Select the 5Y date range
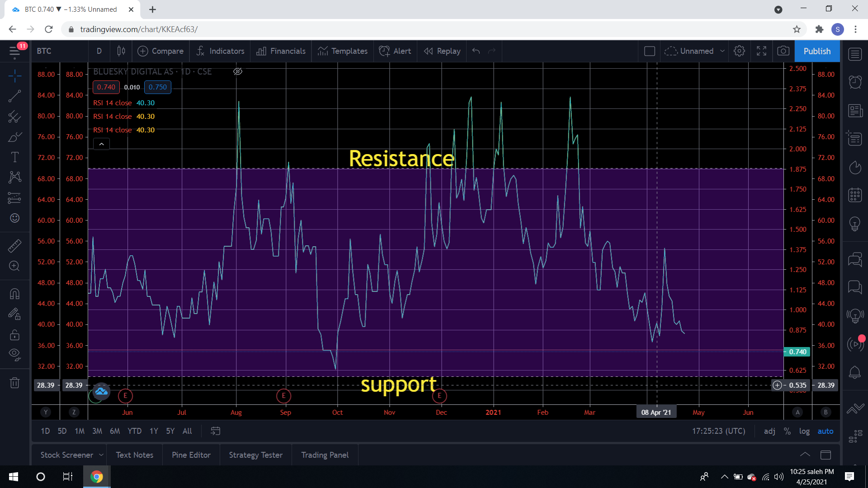The width and height of the screenshot is (868, 488). tap(170, 431)
